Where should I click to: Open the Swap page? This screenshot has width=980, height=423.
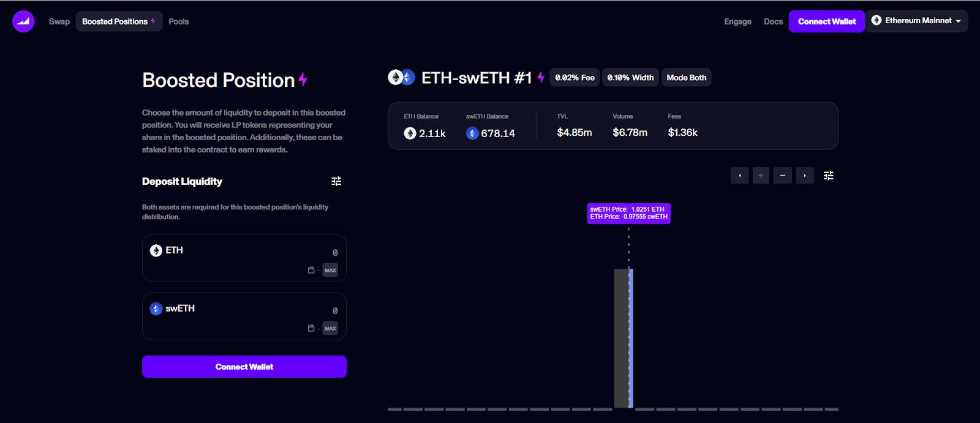click(59, 21)
